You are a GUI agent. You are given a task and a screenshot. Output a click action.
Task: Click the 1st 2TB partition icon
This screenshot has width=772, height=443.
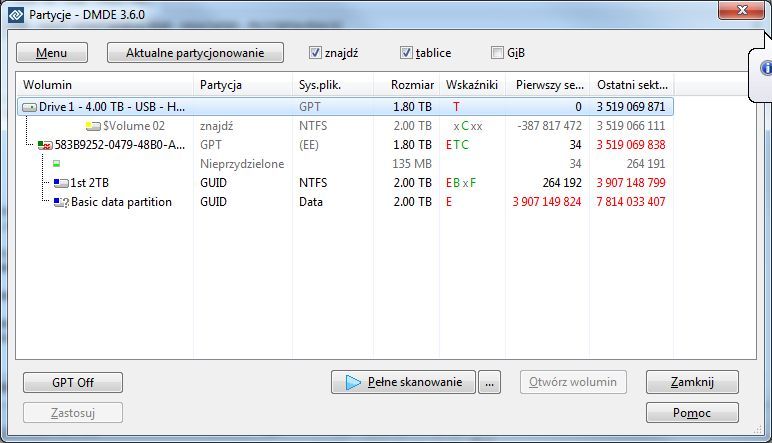[61, 183]
